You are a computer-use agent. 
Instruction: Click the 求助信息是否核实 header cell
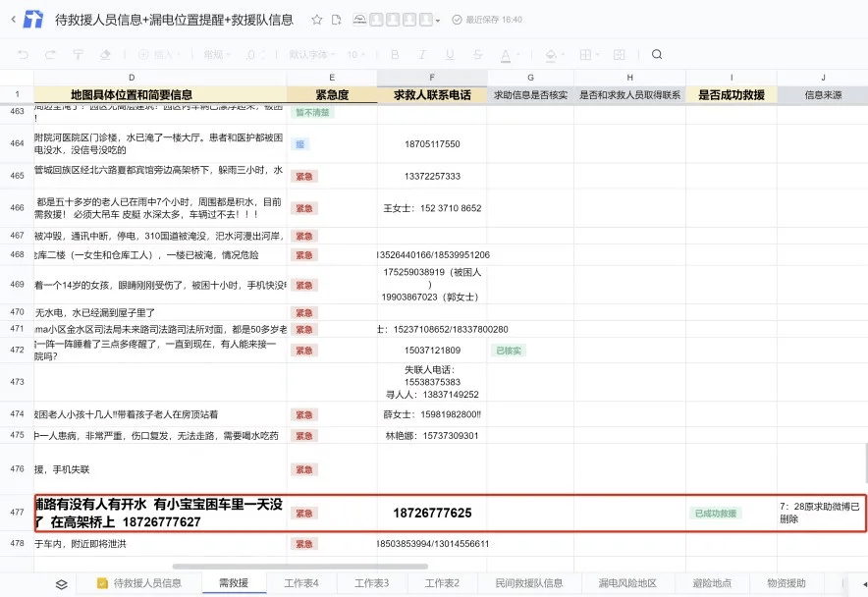(x=530, y=94)
